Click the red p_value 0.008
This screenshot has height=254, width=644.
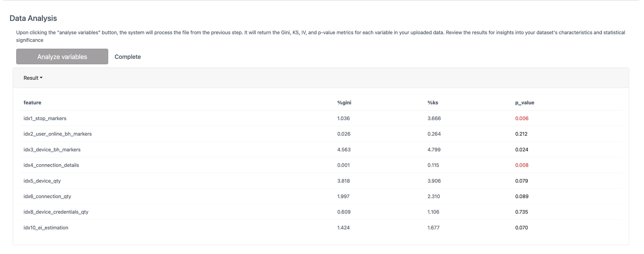point(522,165)
